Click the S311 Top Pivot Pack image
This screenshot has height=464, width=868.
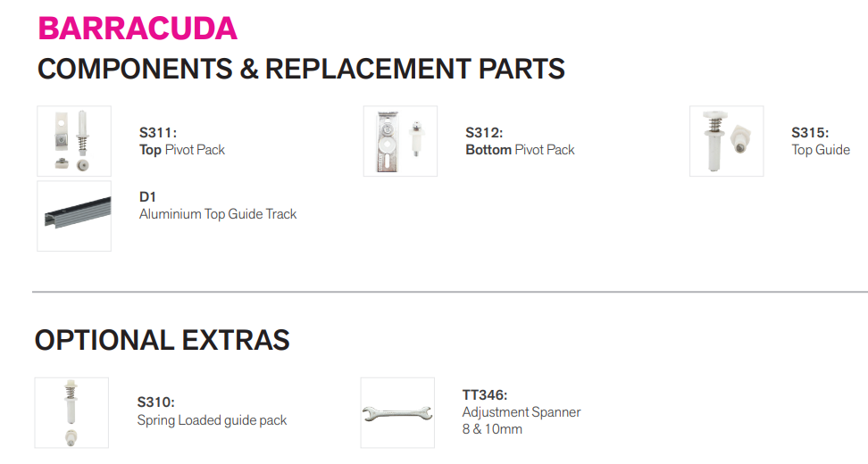click(74, 141)
